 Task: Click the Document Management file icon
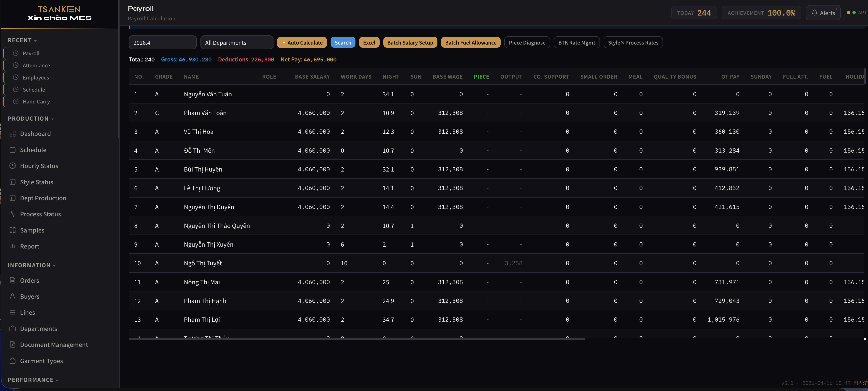(13, 344)
